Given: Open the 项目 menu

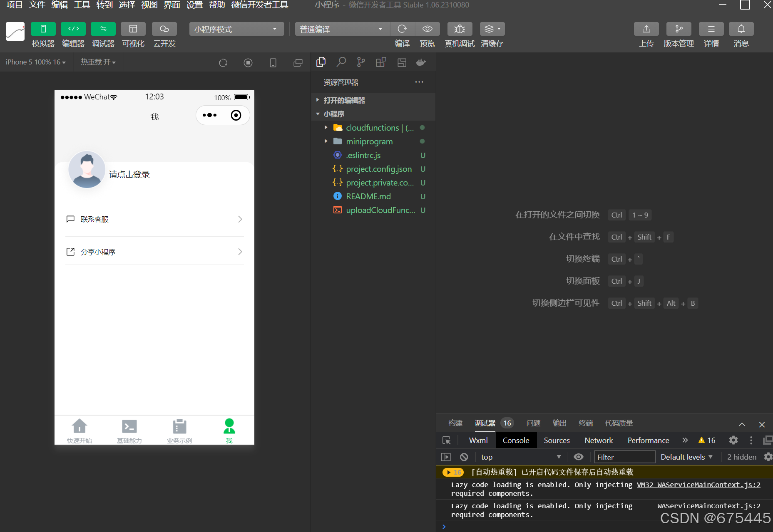Looking at the screenshot, I should (x=15, y=5).
